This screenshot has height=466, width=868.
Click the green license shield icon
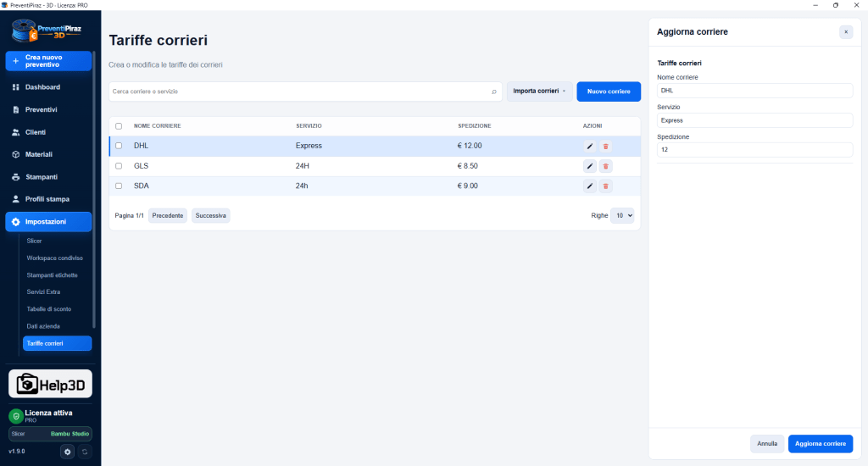pos(15,416)
